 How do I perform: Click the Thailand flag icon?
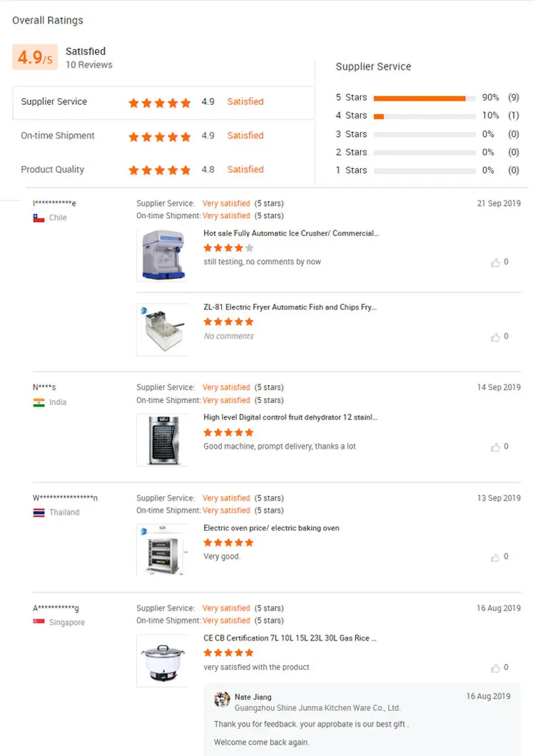coord(39,513)
